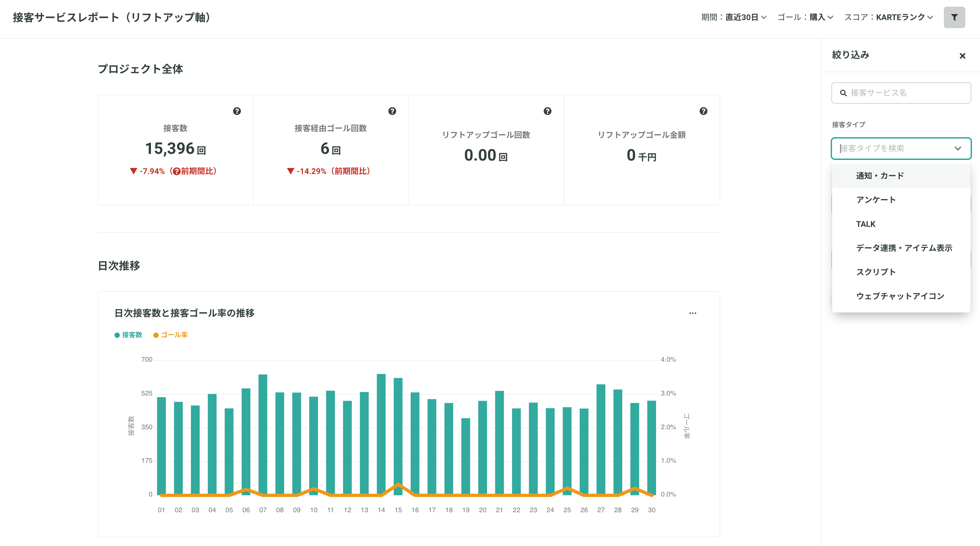Click the -7.94% change text
Image resolution: width=980 pixels, height=546 pixels.
coord(152,172)
